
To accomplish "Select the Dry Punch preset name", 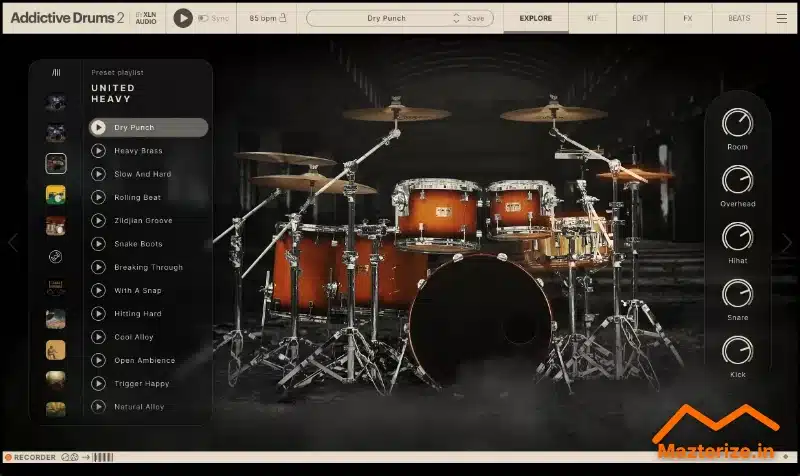I will tap(134, 128).
